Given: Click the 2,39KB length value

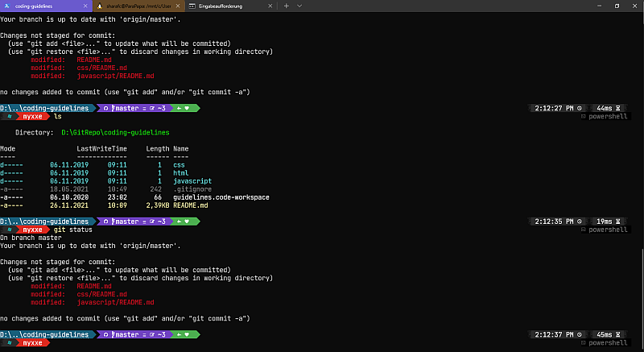Looking at the screenshot, I should click(158, 205).
